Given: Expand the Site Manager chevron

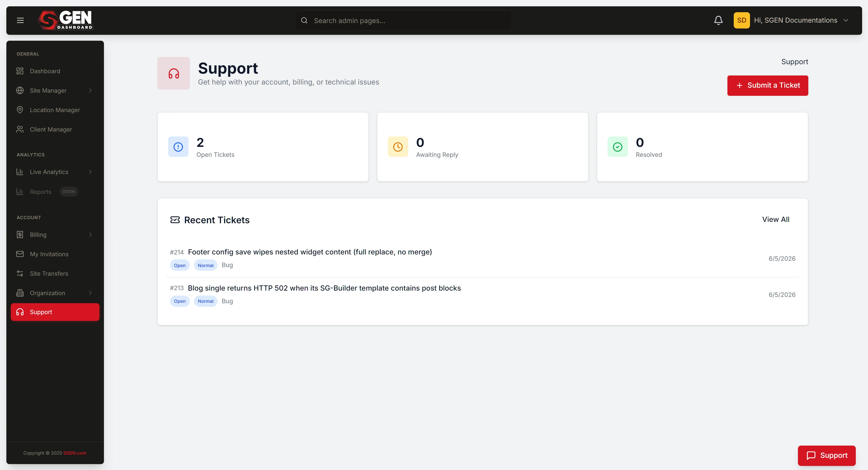Looking at the screenshot, I should coord(90,91).
